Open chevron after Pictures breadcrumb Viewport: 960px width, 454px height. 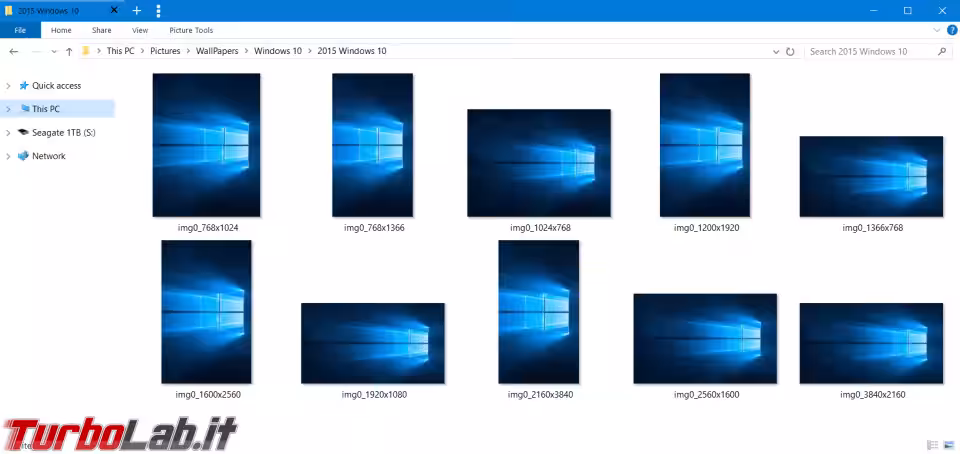point(188,51)
